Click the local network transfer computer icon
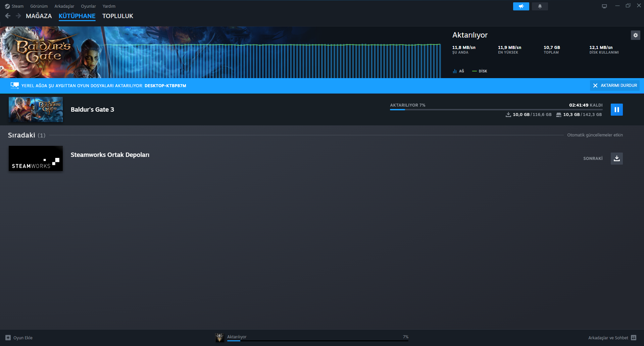 tap(14, 85)
